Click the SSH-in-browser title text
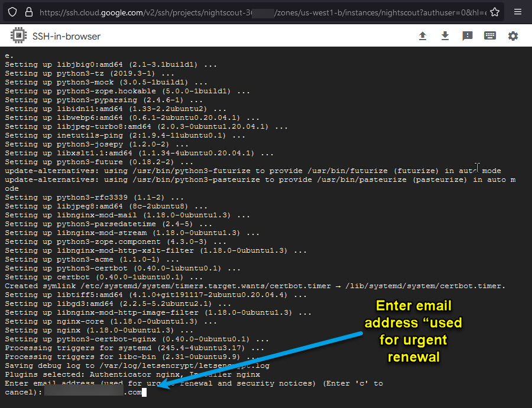 pos(66,37)
